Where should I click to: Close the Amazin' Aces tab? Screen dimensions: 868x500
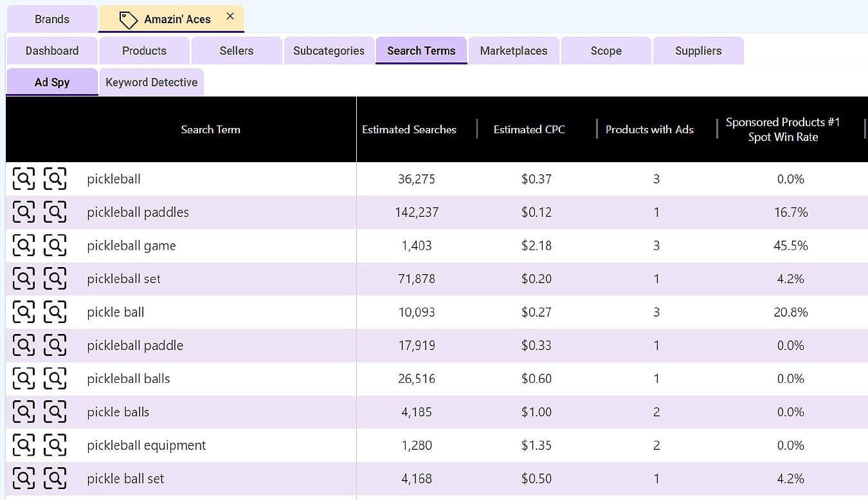click(230, 17)
